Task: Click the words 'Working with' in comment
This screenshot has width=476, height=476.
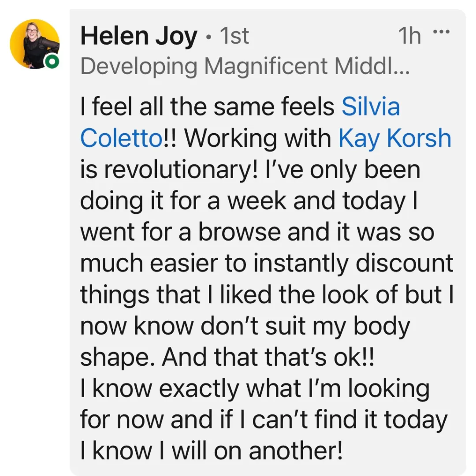Action: 257,139
